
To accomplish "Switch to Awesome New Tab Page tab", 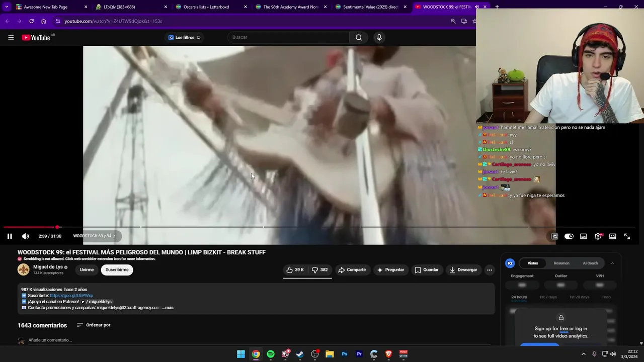I will (x=51, y=7).
